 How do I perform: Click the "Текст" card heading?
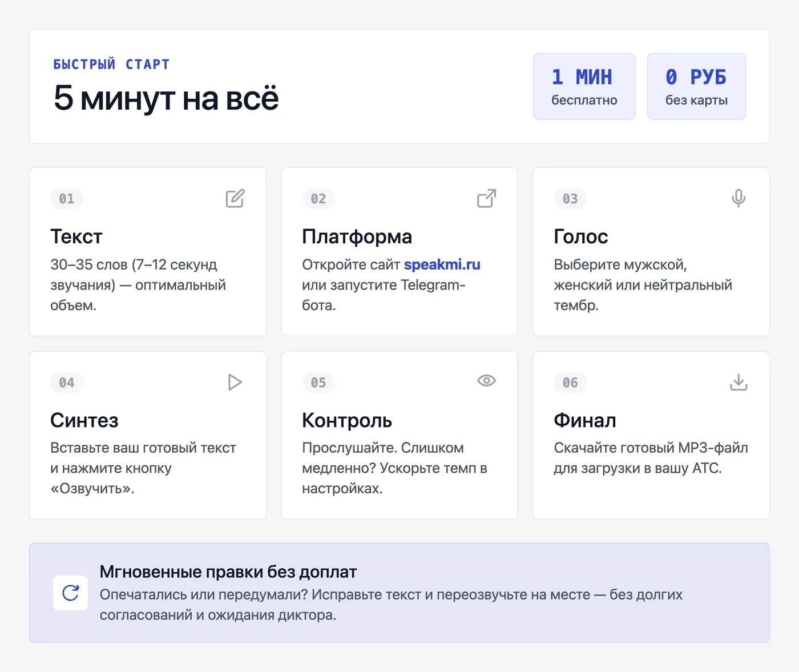pos(76,236)
